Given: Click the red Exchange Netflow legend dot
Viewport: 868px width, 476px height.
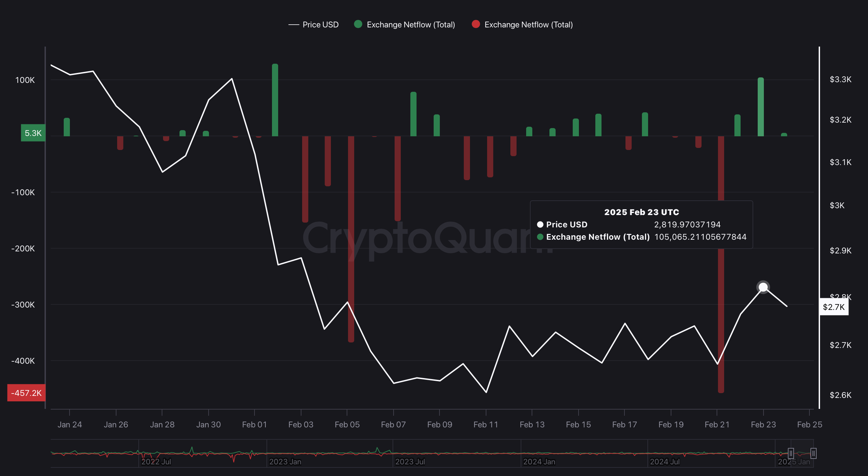Looking at the screenshot, I should click(x=475, y=24).
